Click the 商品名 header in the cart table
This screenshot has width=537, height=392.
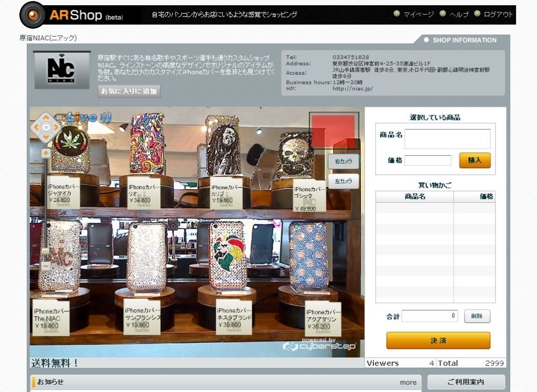coord(415,196)
